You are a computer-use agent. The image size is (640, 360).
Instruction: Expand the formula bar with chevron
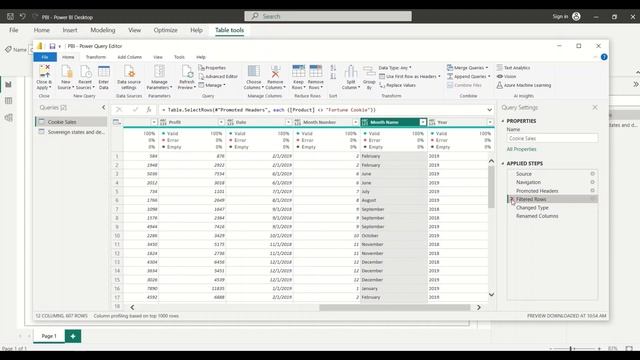(x=489, y=110)
